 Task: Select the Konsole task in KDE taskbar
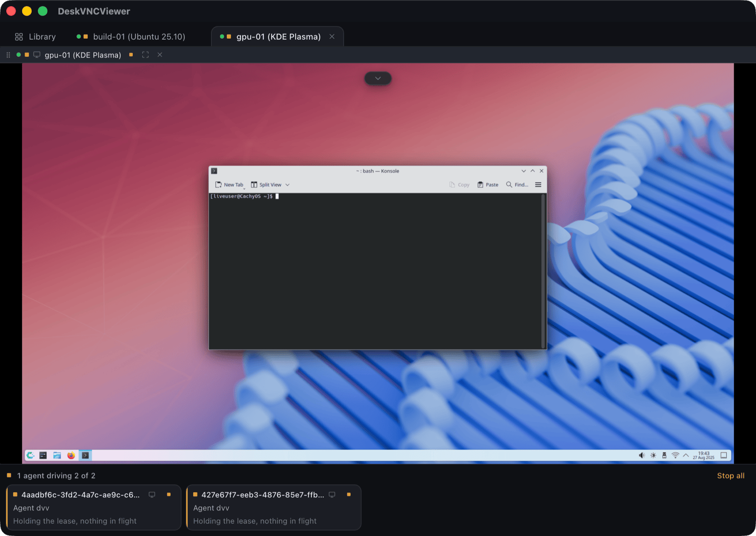pos(85,455)
